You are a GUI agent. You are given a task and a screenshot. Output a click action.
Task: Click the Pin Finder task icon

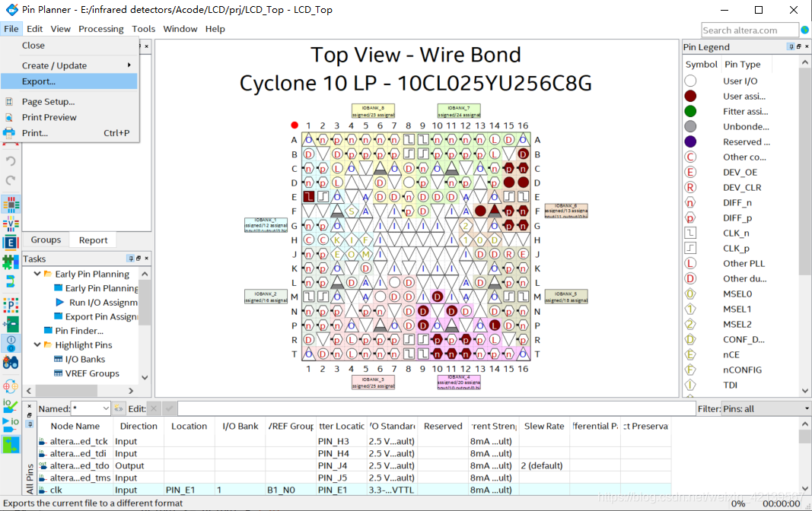tap(48, 331)
